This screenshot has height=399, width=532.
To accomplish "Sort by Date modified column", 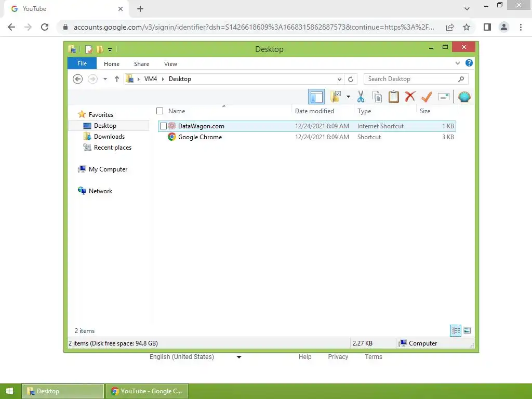I will [x=314, y=111].
